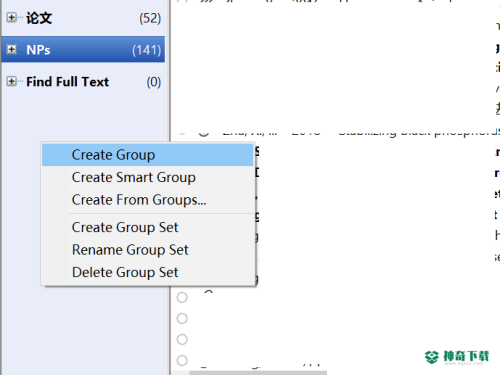
Task: Expand the 论文 group set
Action: click(12, 17)
